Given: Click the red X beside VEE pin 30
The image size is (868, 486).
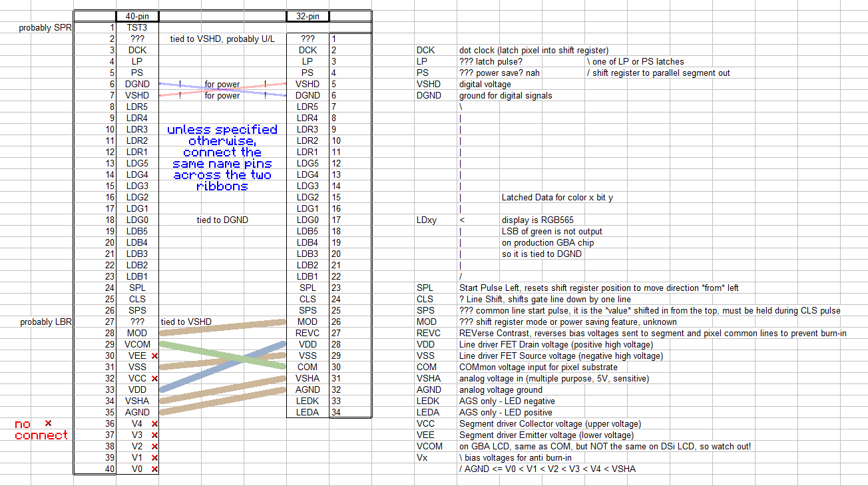Looking at the screenshot, I should (154, 356).
